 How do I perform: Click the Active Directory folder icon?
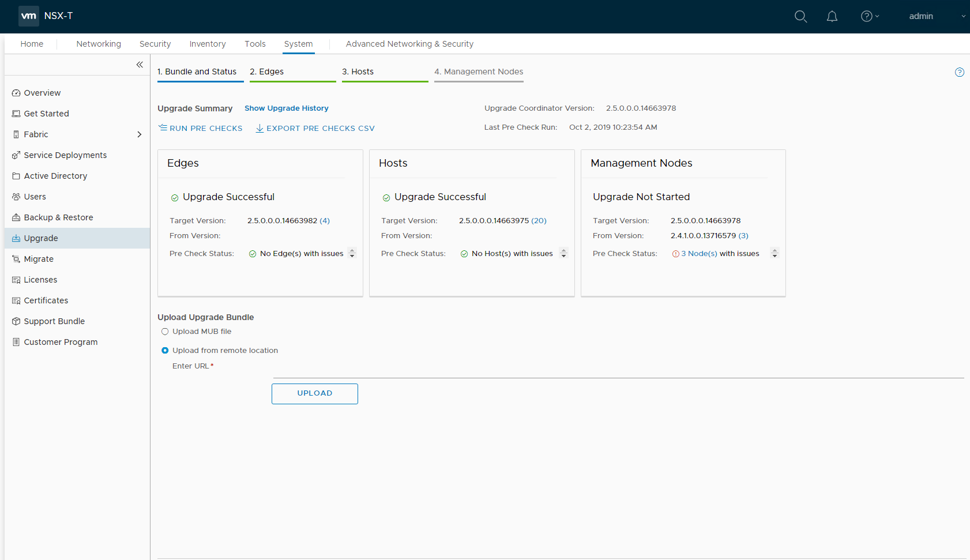16,176
